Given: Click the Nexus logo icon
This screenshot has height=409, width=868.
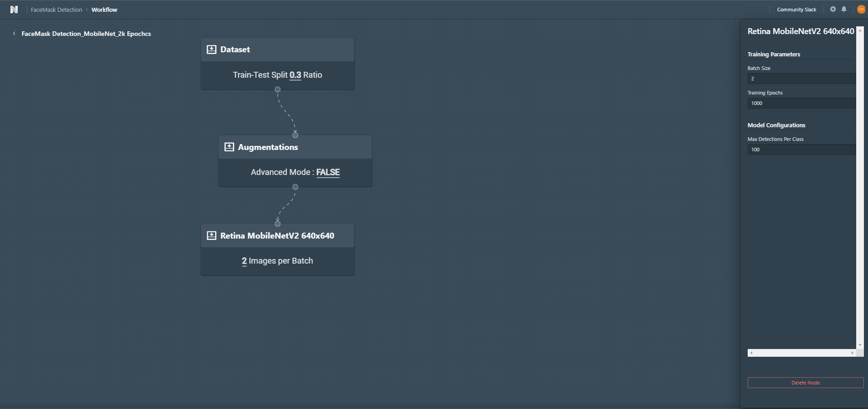Looking at the screenshot, I should [14, 10].
